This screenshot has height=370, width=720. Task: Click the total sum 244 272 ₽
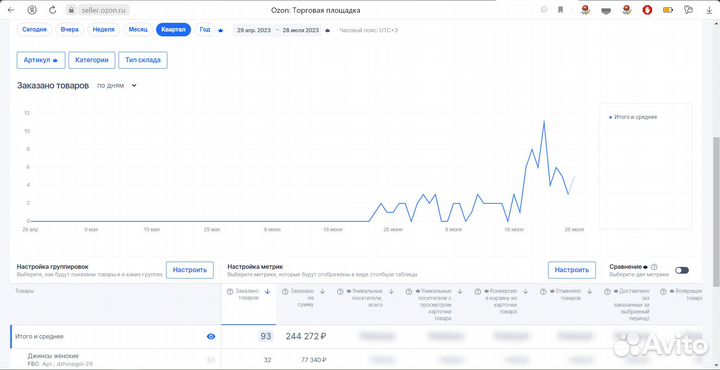306,336
